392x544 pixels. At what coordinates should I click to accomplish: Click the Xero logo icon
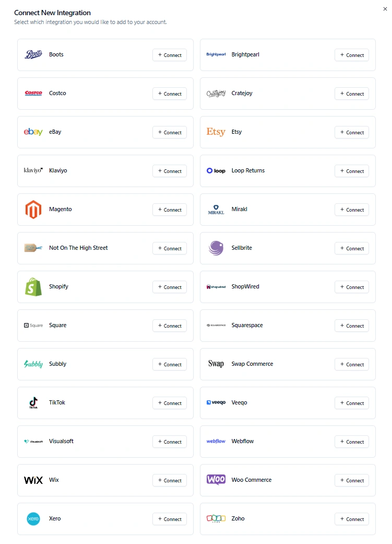pos(33,519)
